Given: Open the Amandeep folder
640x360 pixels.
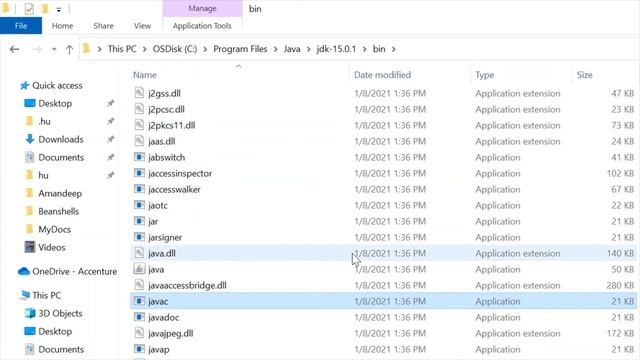Looking at the screenshot, I should point(60,193).
